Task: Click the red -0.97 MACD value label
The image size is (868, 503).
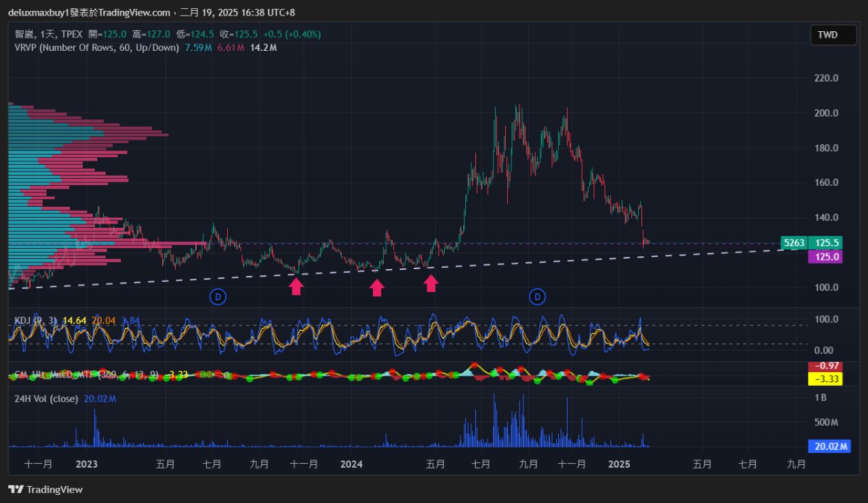Action: point(827,367)
